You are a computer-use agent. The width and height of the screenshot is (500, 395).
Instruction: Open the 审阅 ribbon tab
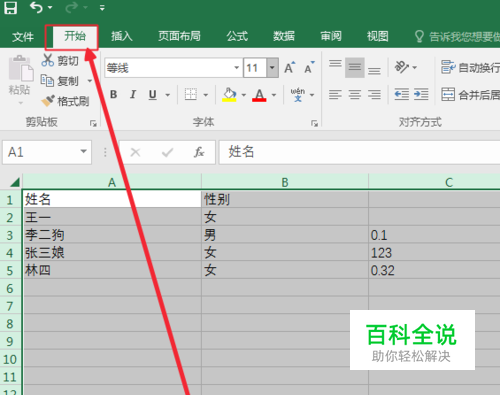(331, 36)
